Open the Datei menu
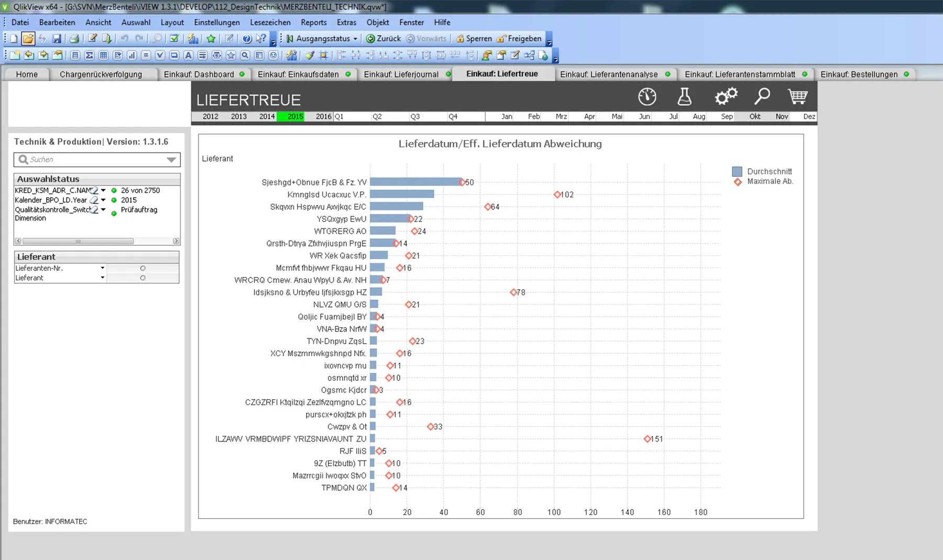Viewport: 943px width, 560px height. (x=20, y=23)
